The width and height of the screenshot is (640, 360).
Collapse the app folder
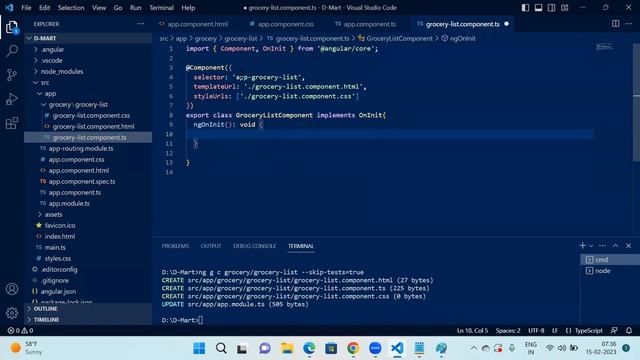click(88, 93)
